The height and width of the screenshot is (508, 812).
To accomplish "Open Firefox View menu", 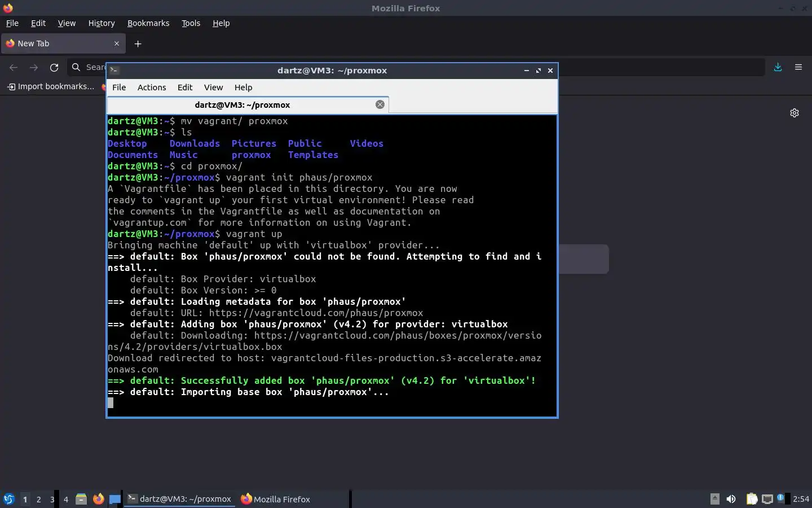I will 67,23.
